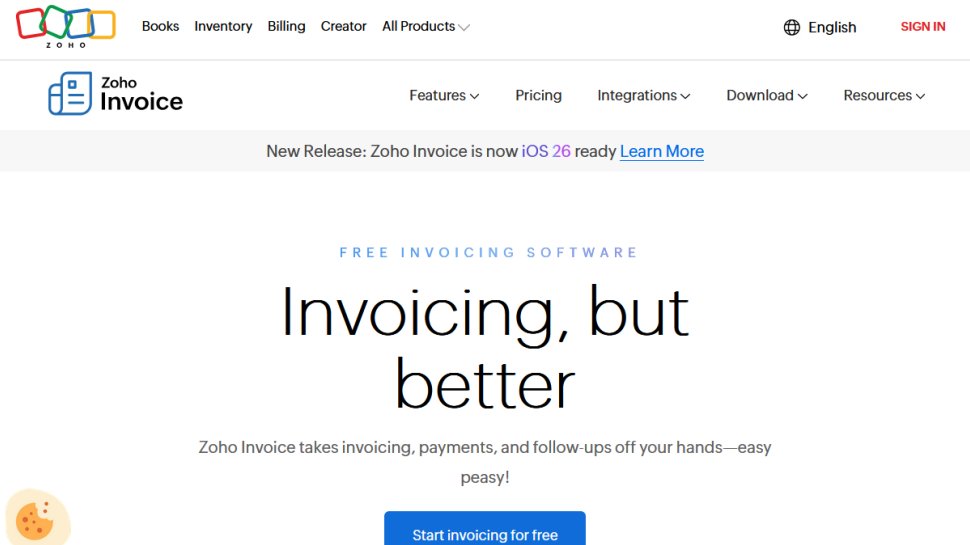Click the SIGN IN link
This screenshot has width=970, height=545.
click(922, 27)
